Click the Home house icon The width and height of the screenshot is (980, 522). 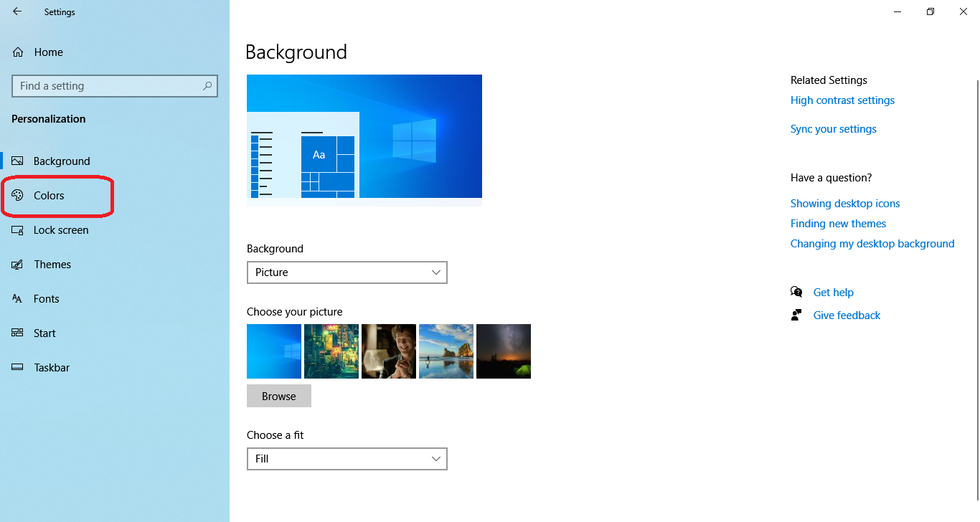[19, 52]
